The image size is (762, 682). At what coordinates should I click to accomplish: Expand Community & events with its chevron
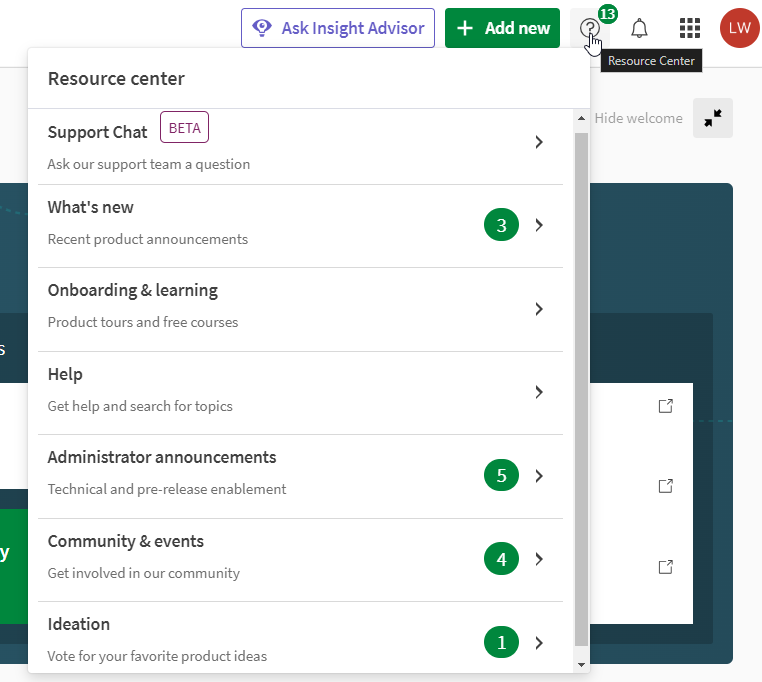[x=538, y=559]
